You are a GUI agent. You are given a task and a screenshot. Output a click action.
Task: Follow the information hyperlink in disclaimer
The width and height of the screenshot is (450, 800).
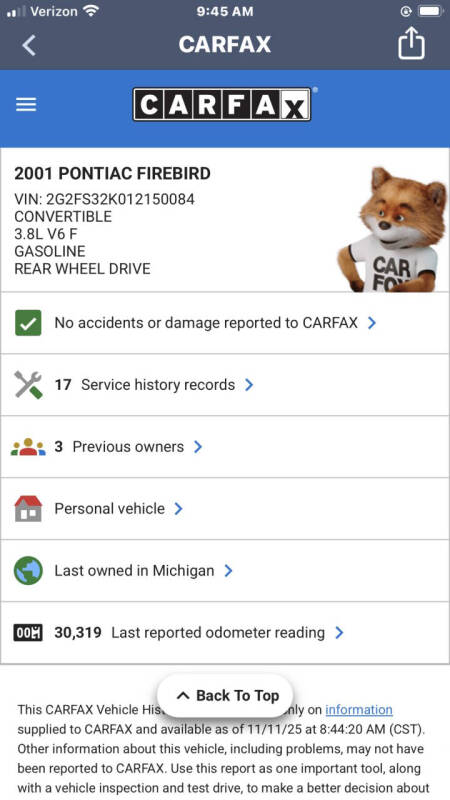359,710
